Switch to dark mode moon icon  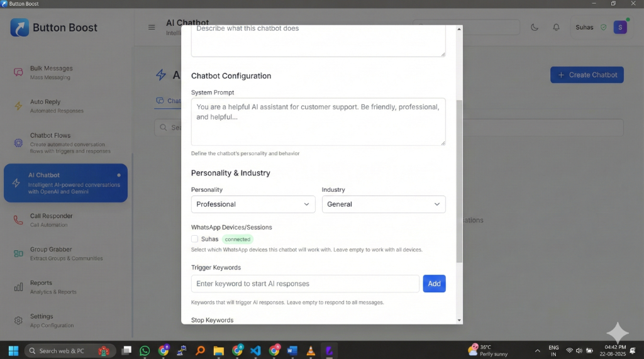(535, 27)
